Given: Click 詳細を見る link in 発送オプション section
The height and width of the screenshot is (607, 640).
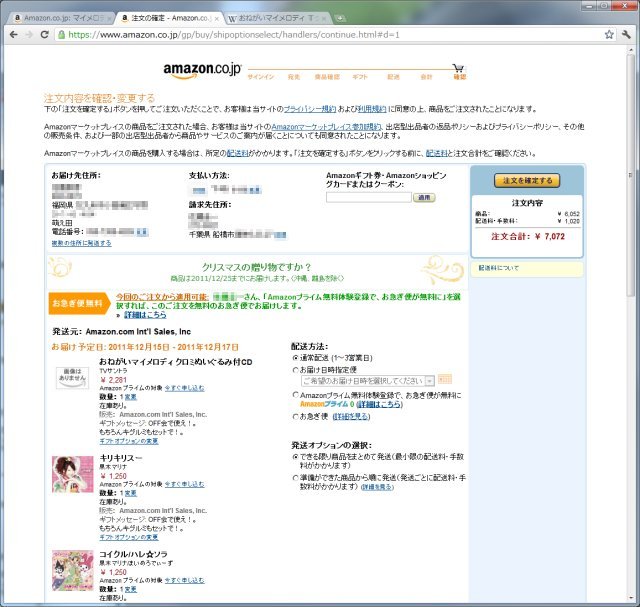Looking at the screenshot, I should [x=378, y=487].
